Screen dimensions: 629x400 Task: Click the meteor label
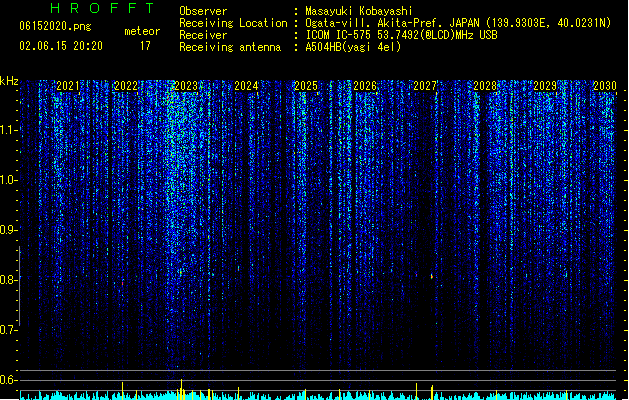pos(142,31)
